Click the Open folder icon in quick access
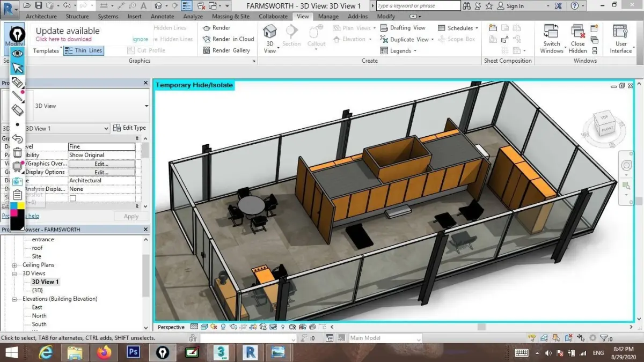 pyautogui.click(x=27, y=5)
